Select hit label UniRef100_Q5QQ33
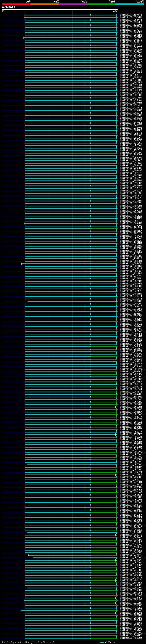 tap(131, 113)
